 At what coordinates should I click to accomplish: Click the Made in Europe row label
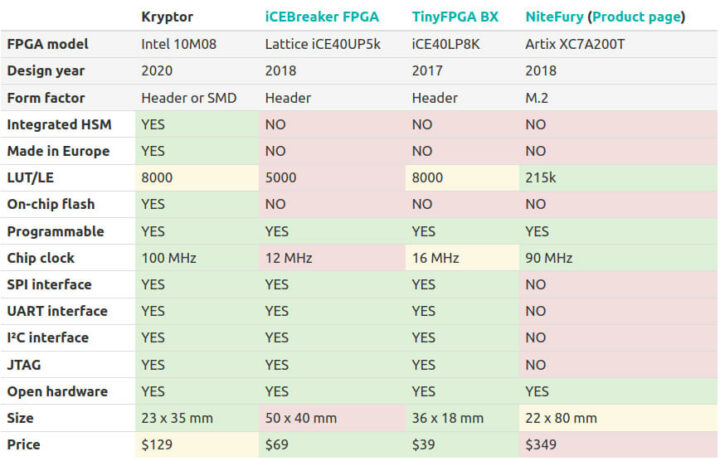58,151
